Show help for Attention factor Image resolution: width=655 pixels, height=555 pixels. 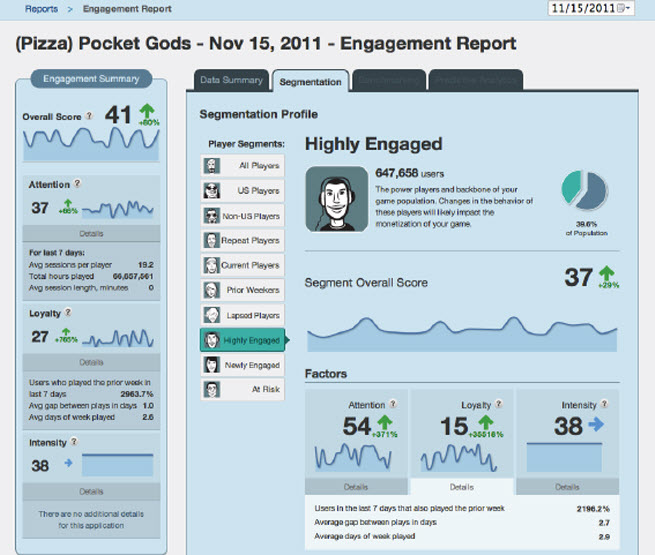click(x=393, y=404)
